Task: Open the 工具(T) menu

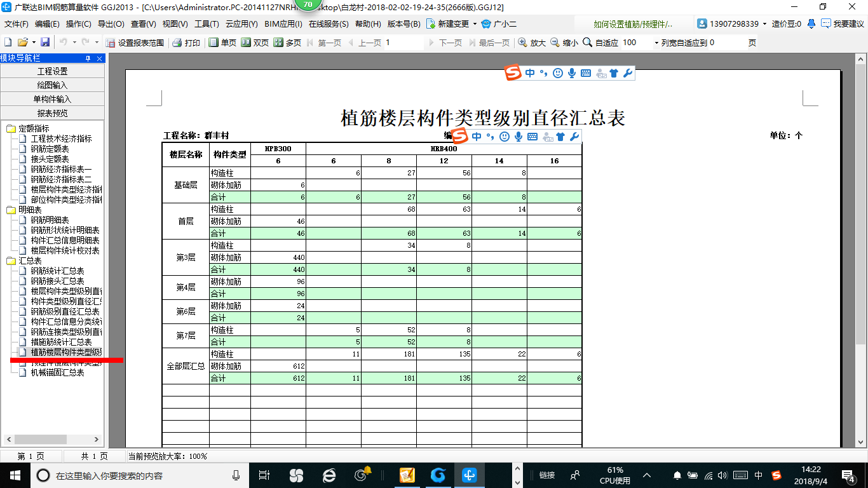Action: pos(207,24)
